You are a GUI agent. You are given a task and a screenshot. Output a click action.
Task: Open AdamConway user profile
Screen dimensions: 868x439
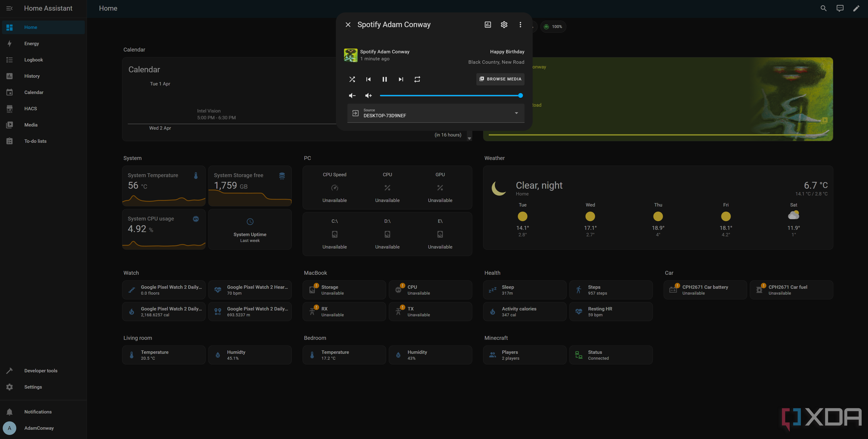point(43,428)
